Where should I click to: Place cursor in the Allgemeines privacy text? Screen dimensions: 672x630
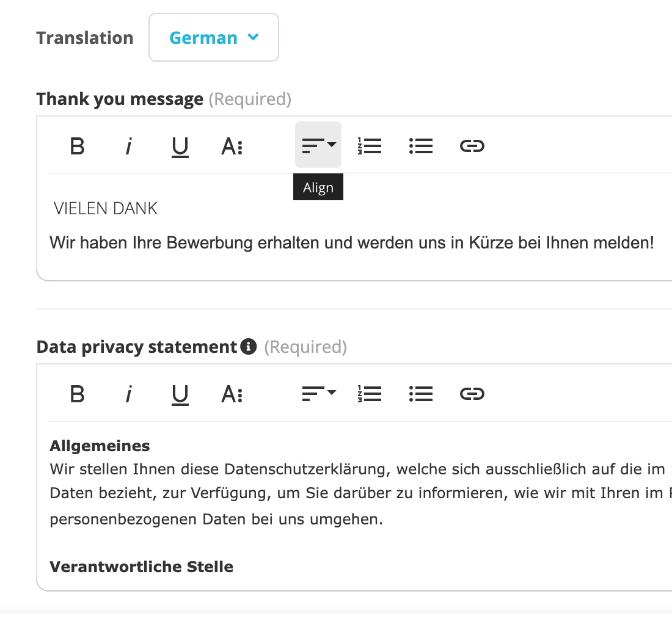[100, 446]
